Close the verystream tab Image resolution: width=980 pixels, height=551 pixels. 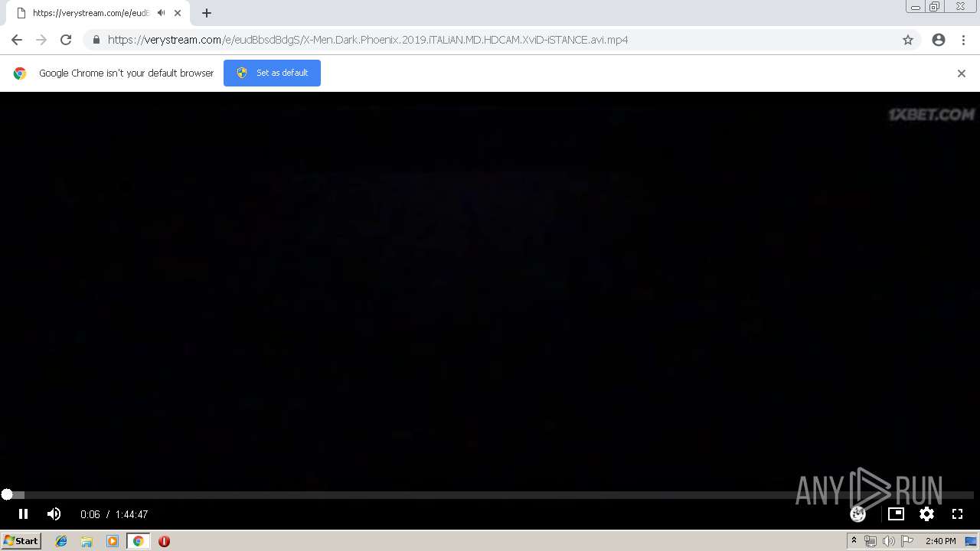point(178,13)
